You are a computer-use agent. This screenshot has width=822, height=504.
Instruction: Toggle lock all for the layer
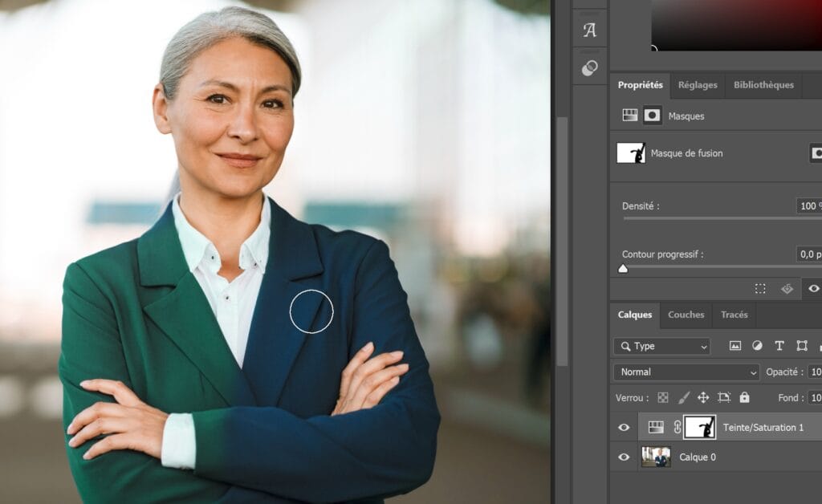point(744,397)
